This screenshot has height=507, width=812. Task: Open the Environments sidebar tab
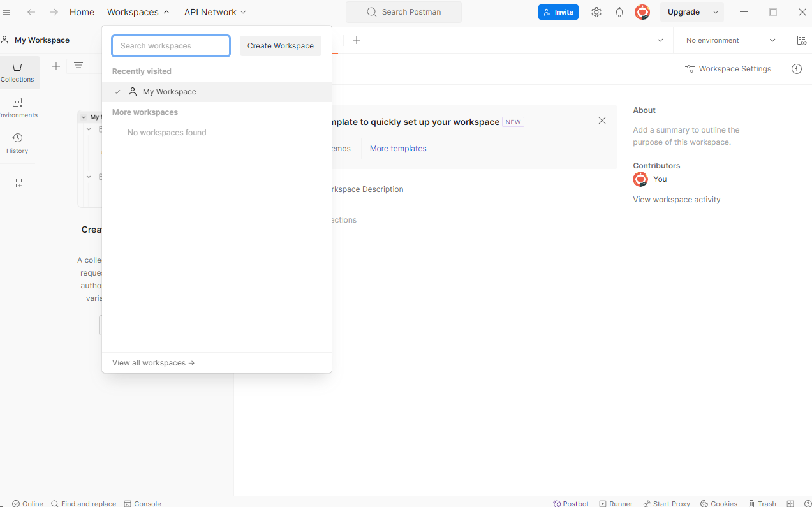pyautogui.click(x=17, y=108)
